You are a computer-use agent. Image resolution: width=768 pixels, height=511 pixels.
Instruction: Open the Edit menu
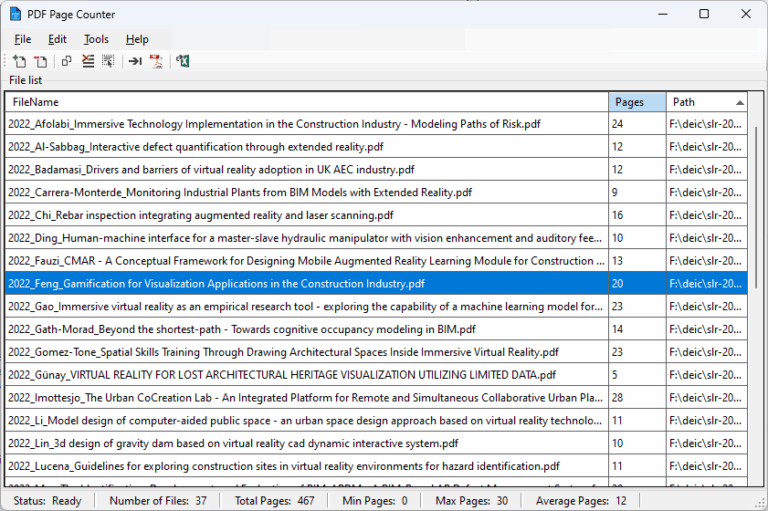pyautogui.click(x=57, y=39)
